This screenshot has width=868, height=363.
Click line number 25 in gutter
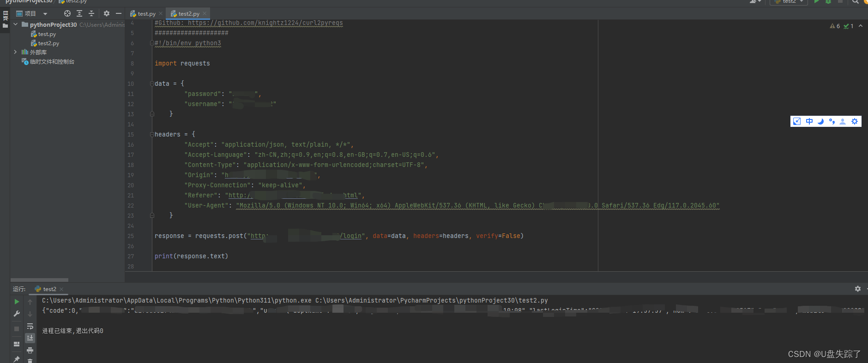coord(131,236)
